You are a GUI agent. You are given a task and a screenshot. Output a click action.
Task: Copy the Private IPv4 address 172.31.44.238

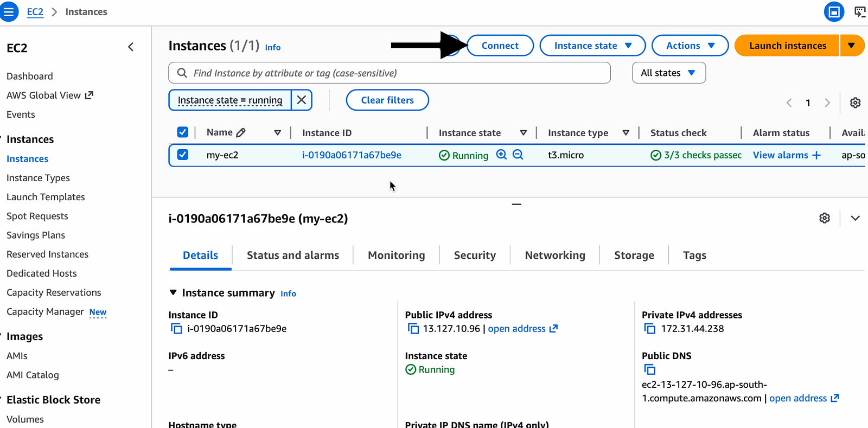[x=649, y=329]
